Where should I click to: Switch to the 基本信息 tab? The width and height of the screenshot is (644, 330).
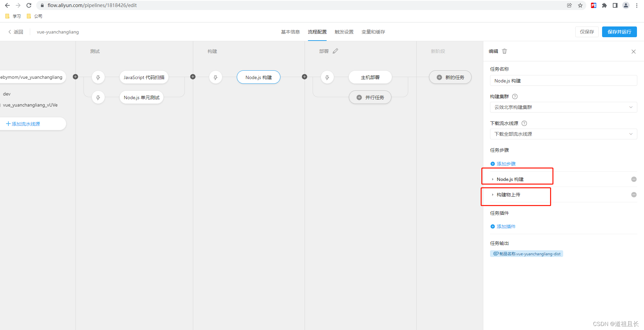(290, 32)
